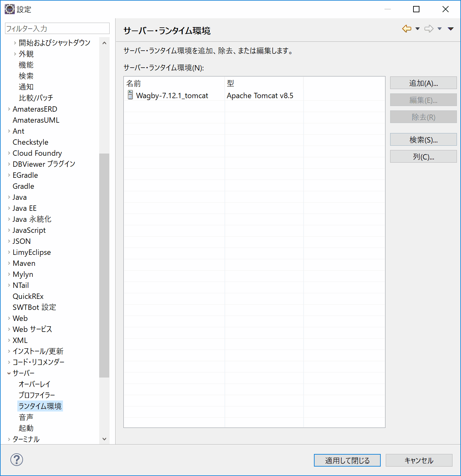This screenshot has height=476, width=461.
Task: Click the キャンセル button
Action: 419,461
